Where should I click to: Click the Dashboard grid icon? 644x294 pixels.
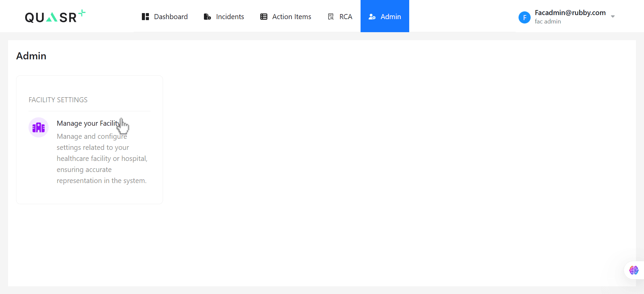click(x=145, y=17)
